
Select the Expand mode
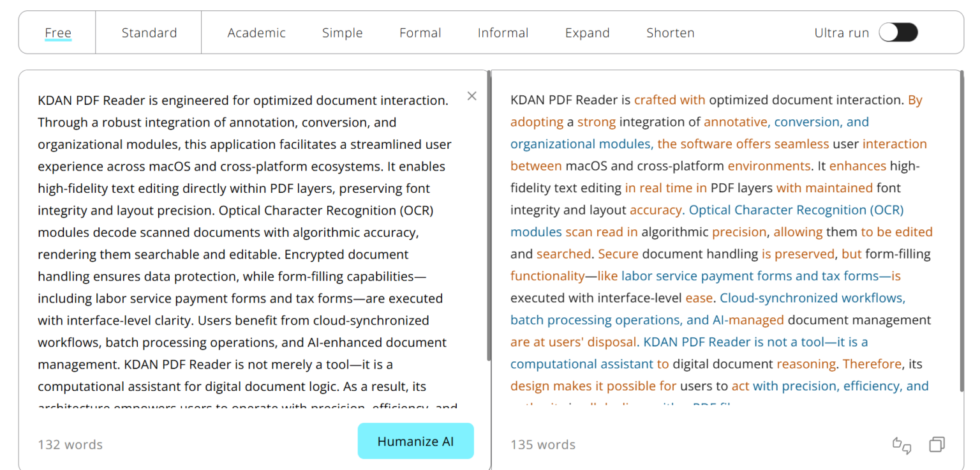tap(587, 33)
